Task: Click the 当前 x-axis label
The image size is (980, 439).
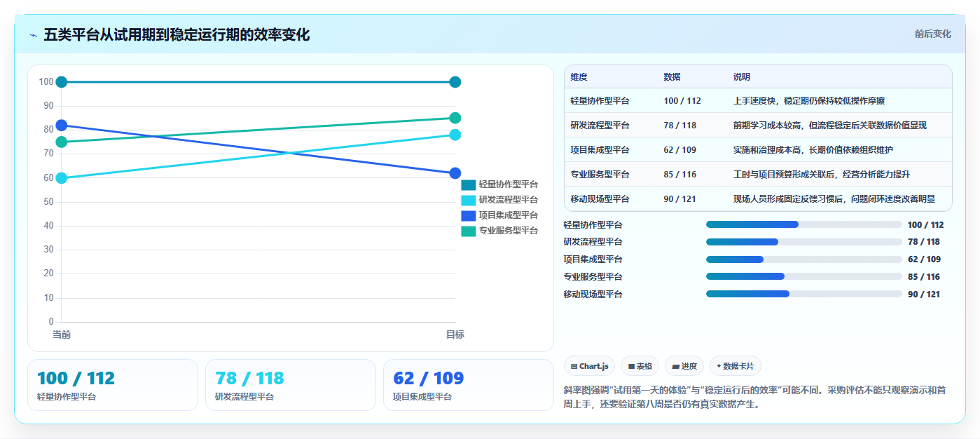Action: (x=62, y=335)
